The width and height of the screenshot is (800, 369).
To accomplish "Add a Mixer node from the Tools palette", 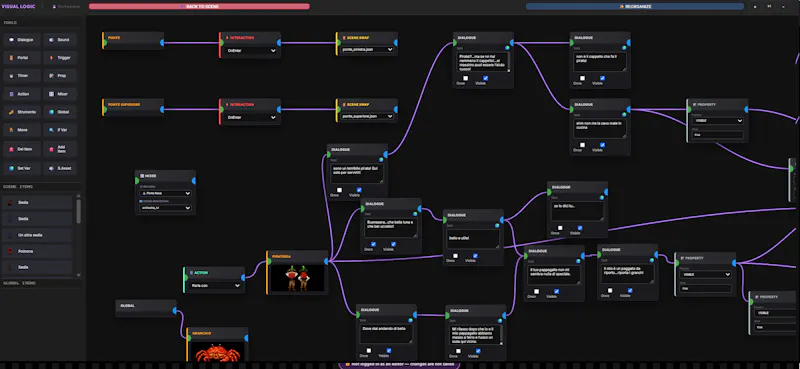I will click(60, 94).
